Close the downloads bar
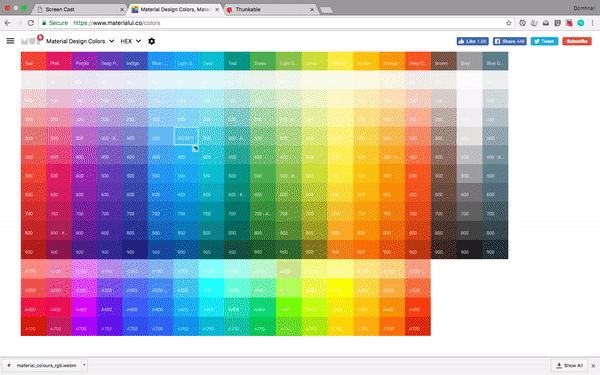600x375 pixels. click(593, 366)
